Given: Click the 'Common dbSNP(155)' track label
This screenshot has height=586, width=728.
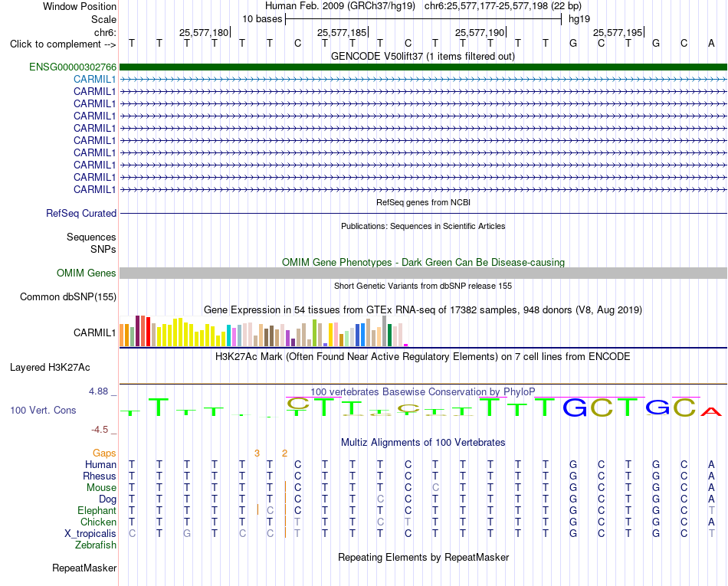Looking at the screenshot, I should coord(67,296).
